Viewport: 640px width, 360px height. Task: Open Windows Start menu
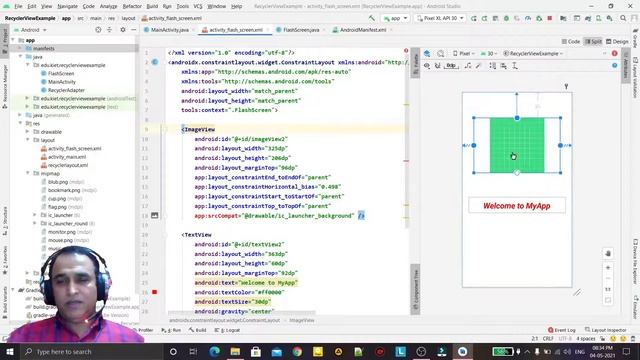point(10,351)
